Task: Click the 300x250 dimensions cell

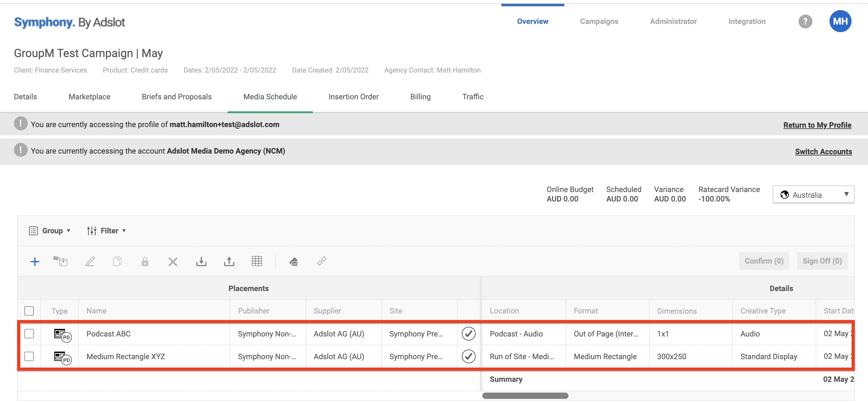Action: 690,356
